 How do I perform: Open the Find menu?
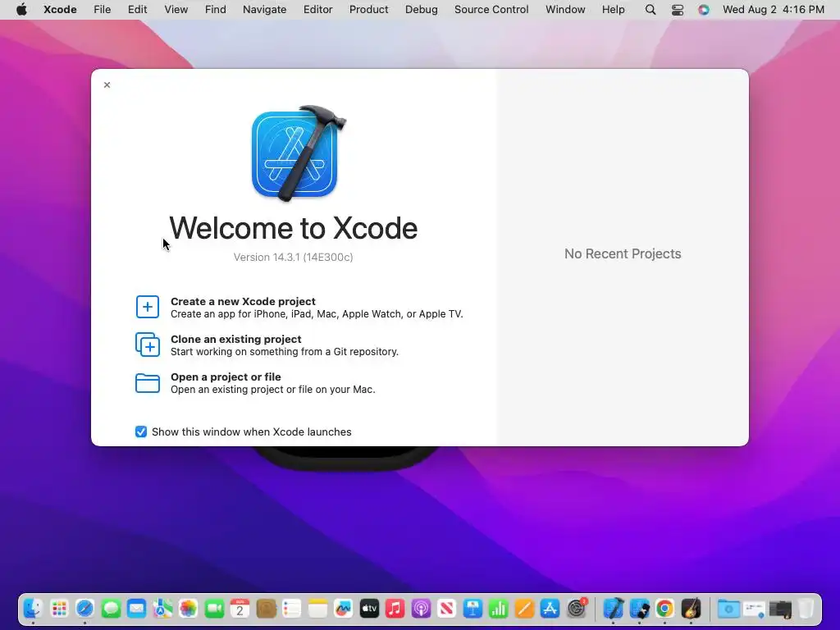tap(216, 10)
